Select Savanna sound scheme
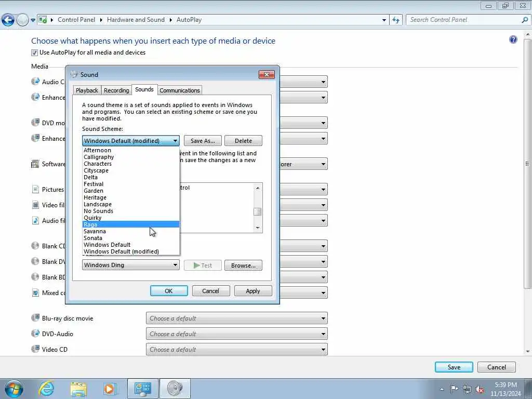The height and width of the screenshot is (399, 532). [x=131, y=231]
